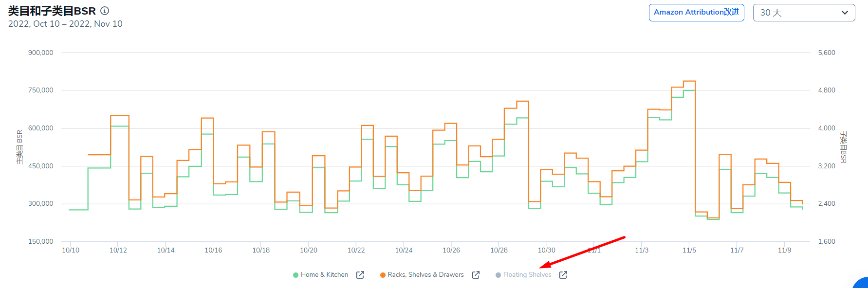Click the chevron arrow of the 30 天 selector
The image size is (868, 288).
[x=845, y=13]
